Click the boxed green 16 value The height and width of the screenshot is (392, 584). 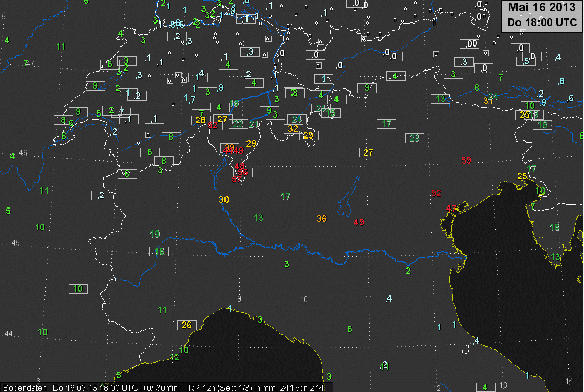point(160,251)
